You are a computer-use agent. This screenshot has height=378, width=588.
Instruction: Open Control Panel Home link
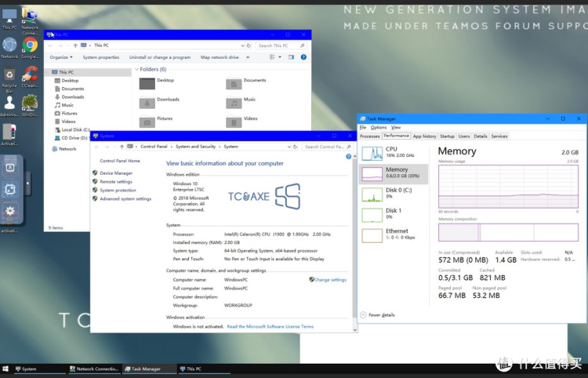[120, 161]
